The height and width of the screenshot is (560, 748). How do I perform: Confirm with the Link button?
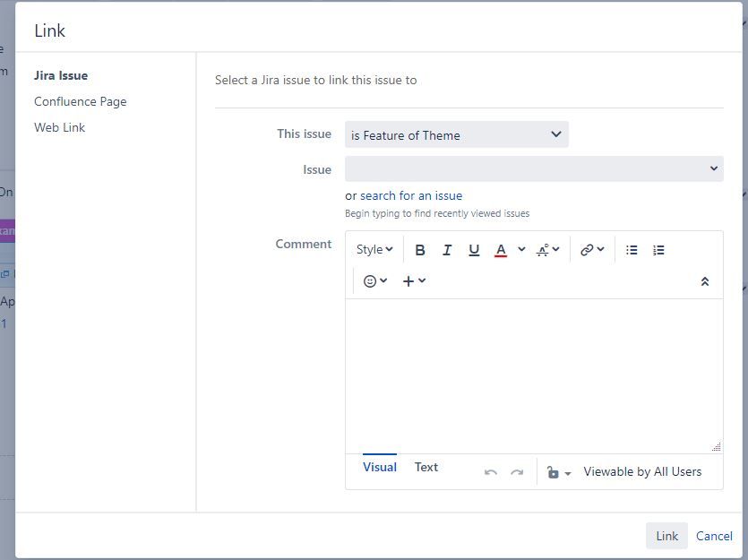point(666,536)
